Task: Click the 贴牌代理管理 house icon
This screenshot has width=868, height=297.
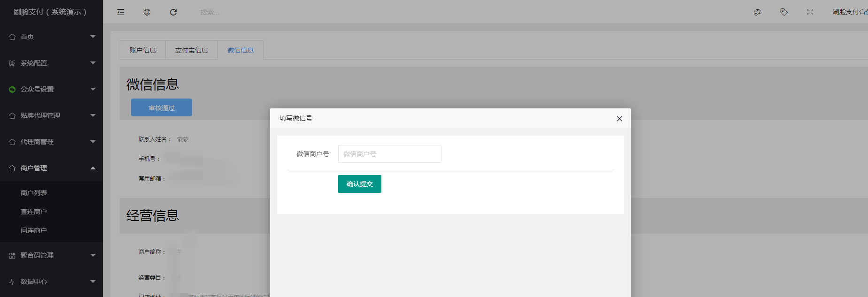Action: coord(12,115)
